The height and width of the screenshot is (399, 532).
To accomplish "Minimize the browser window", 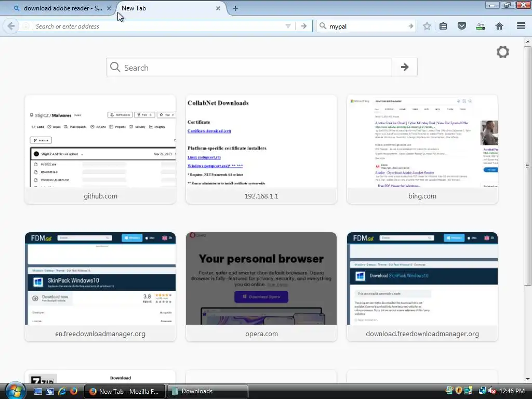I will [492, 5].
